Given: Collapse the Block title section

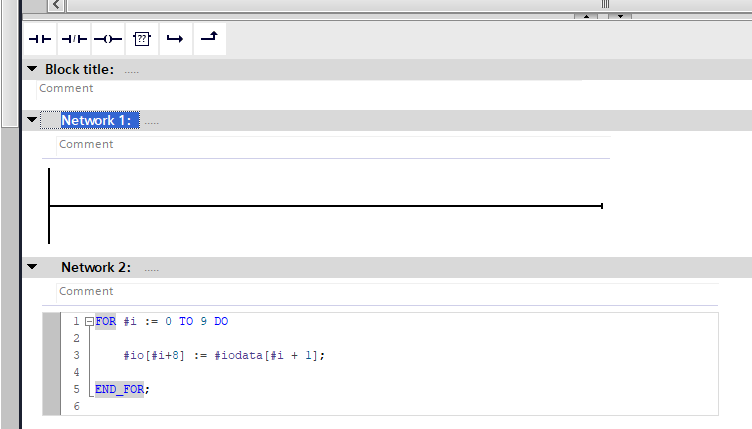Looking at the screenshot, I should pyautogui.click(x=32, y=69).
